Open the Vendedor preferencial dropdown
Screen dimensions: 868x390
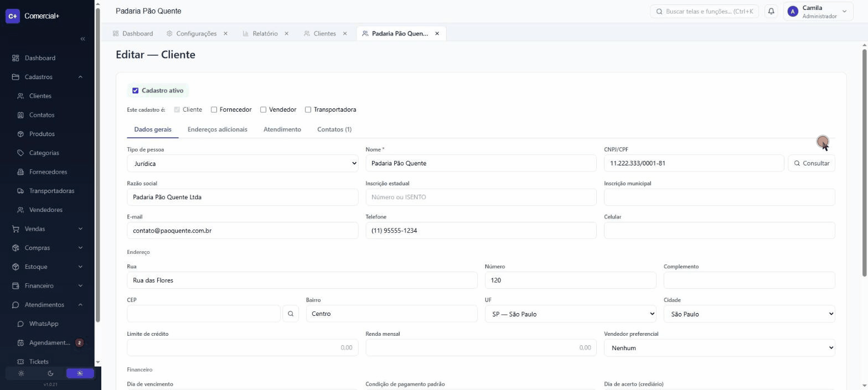(x=719, y=348)
